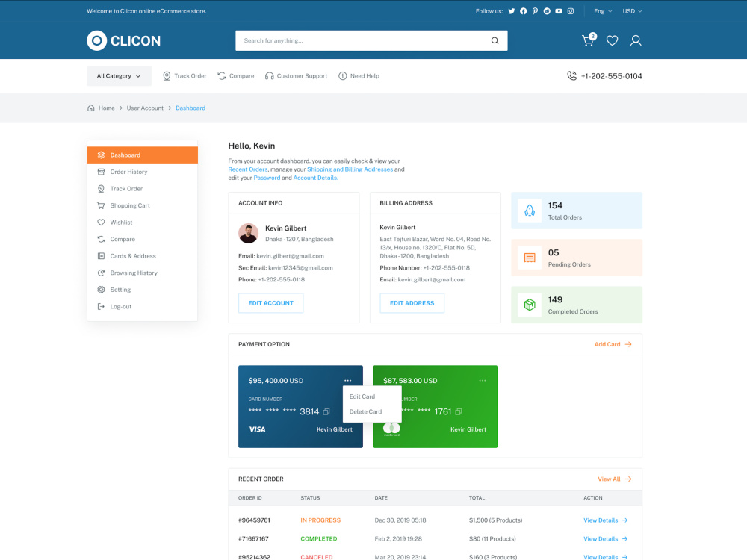View details of order #96459761
The width and height of the screenshot is (747, 560).
606,520
